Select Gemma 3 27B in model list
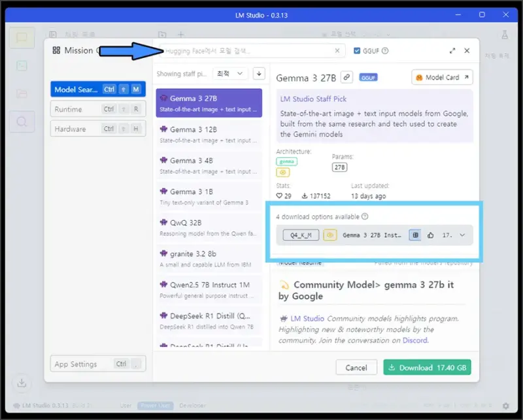Viewport: 523px width, 420px height. (209, 103)
